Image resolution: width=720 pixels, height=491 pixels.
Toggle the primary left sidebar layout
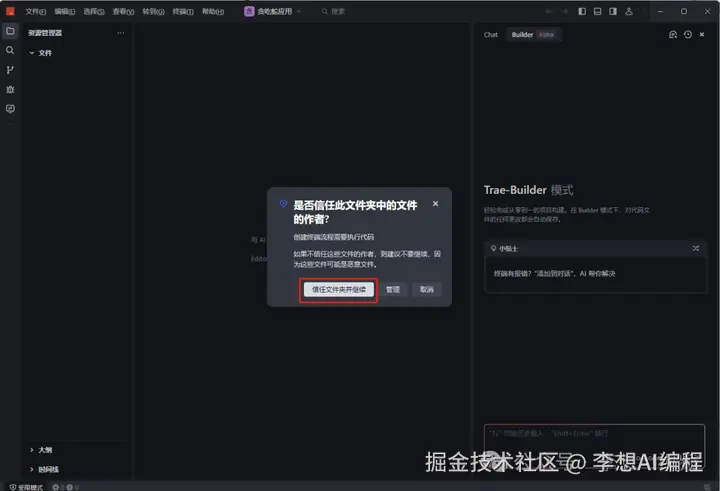[x=582, y=11]
